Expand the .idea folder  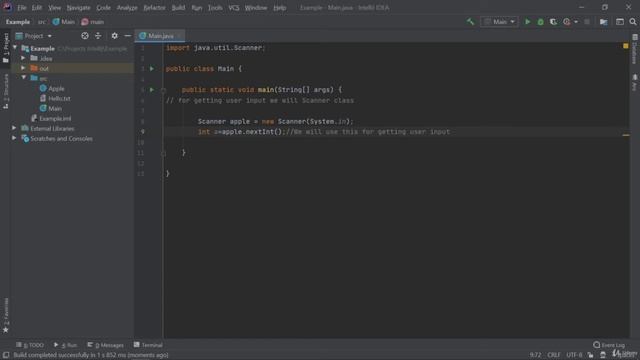pos(23,58)
